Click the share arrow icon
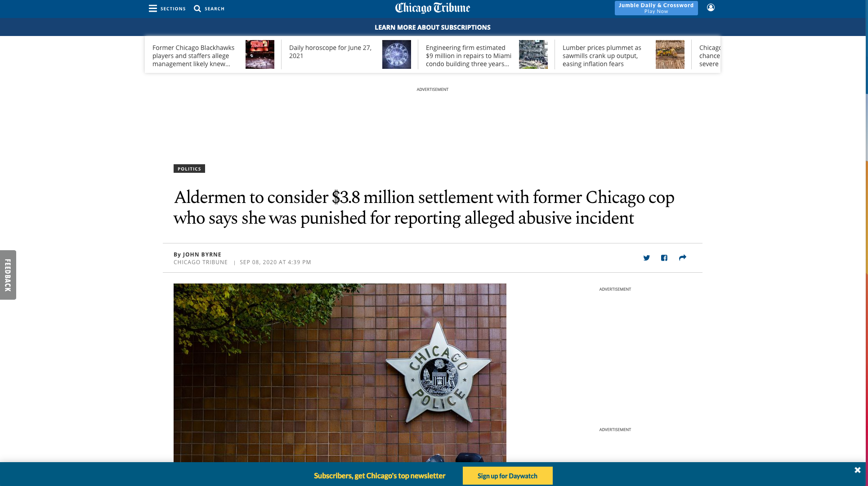868x486 pixels. coord(682,258)
